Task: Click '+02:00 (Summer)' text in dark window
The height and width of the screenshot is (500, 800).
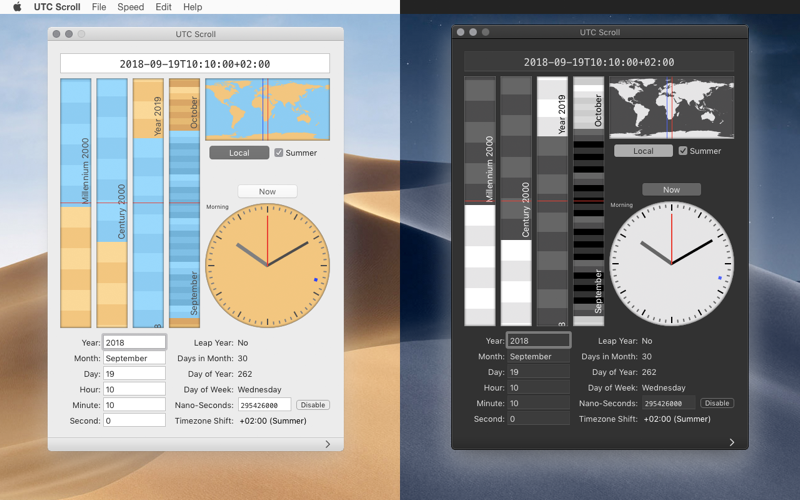Action: pyautogui.click(x=677, y=418)
